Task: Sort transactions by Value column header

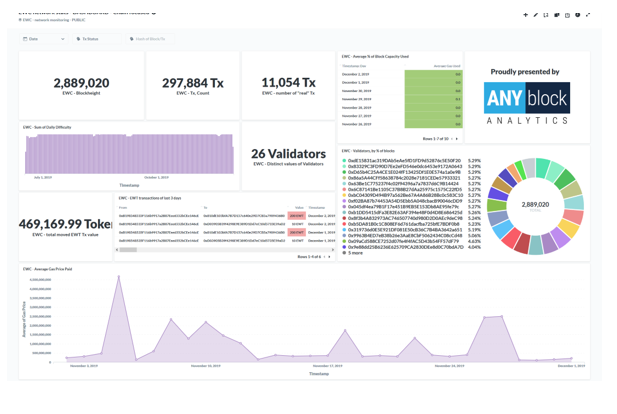Action: (x=299, y=208)
